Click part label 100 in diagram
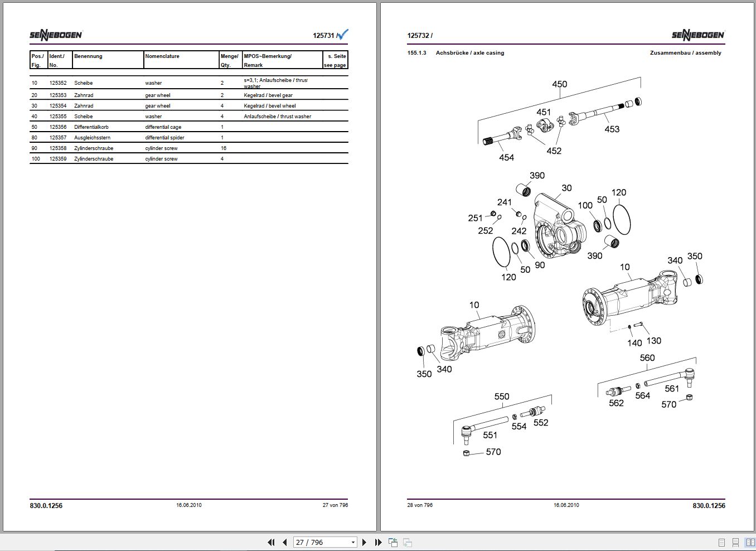Image resolution: width=756 pixels, height=551 pixels. point(585,206)
